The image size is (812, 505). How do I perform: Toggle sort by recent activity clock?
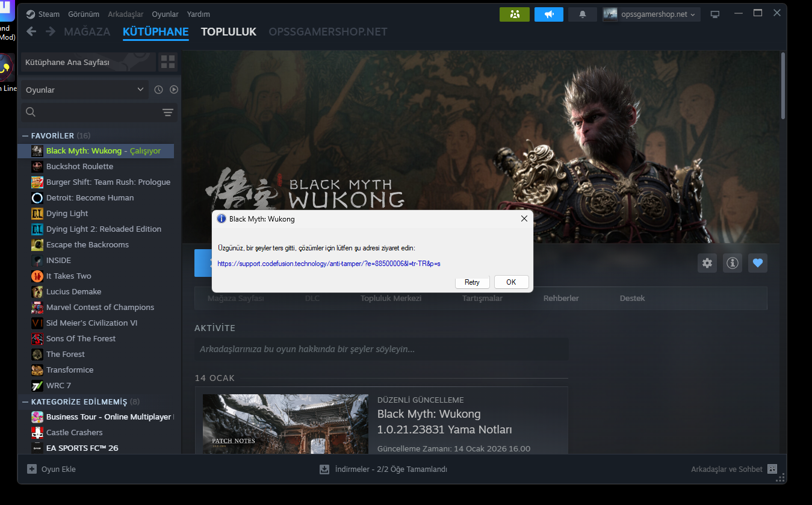click(158, 90)
